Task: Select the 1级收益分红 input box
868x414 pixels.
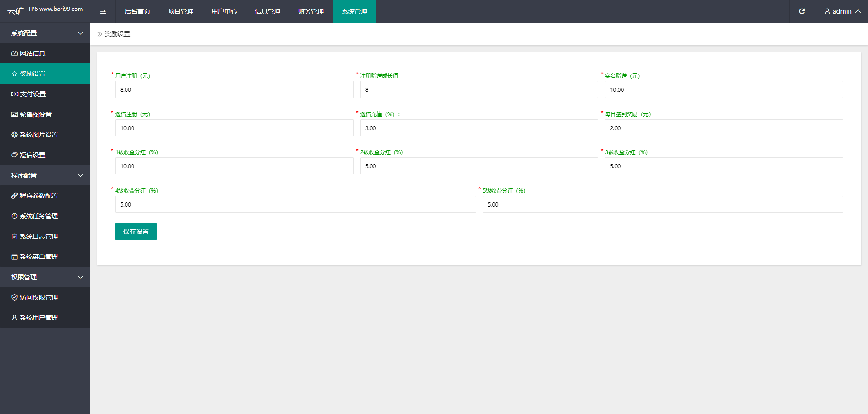Action: [x=234, y=166]
